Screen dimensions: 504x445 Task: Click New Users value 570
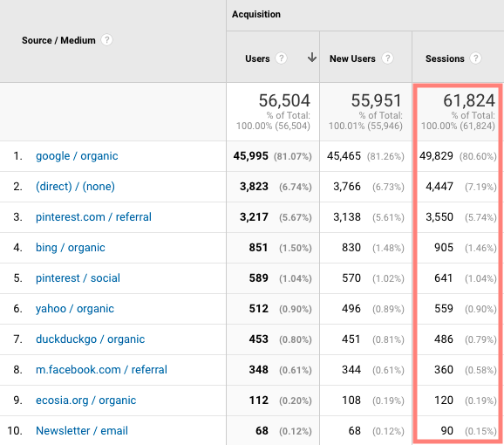pos(351,278)
